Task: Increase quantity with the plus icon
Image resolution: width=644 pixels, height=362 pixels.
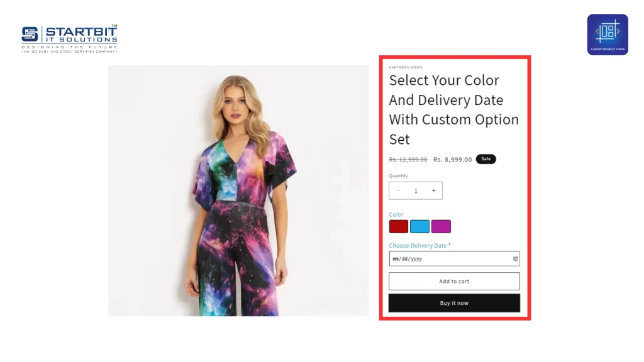Action: coord(433,190)
